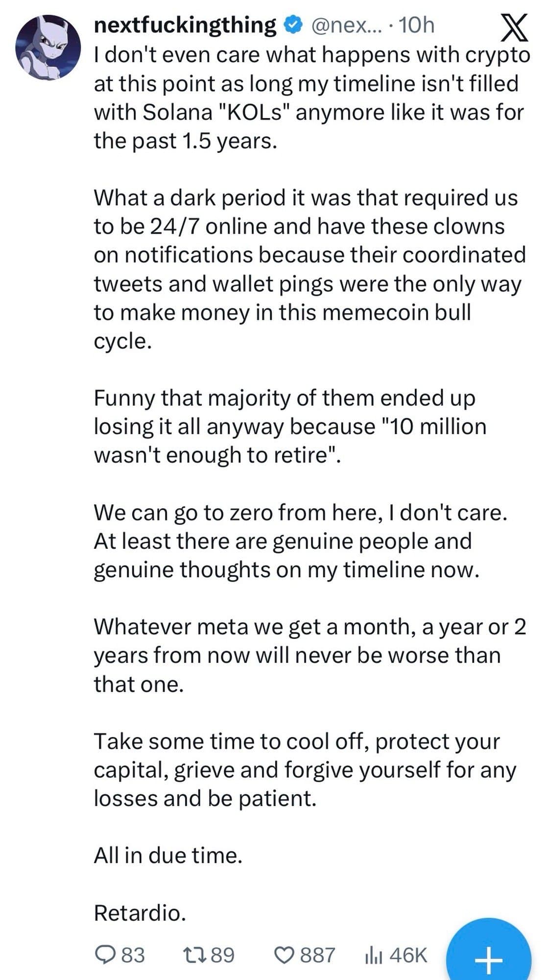547x980 pixels.
Task: Click the 83 replies count
Action: [x=133, y=955]
